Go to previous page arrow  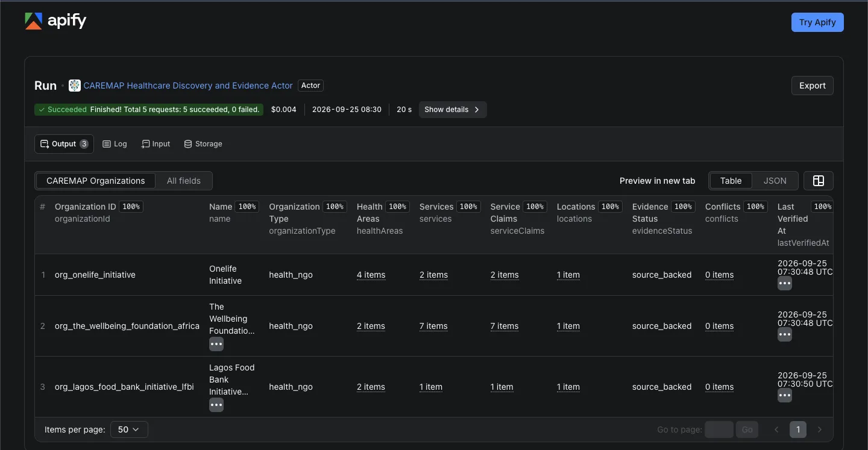776,430
